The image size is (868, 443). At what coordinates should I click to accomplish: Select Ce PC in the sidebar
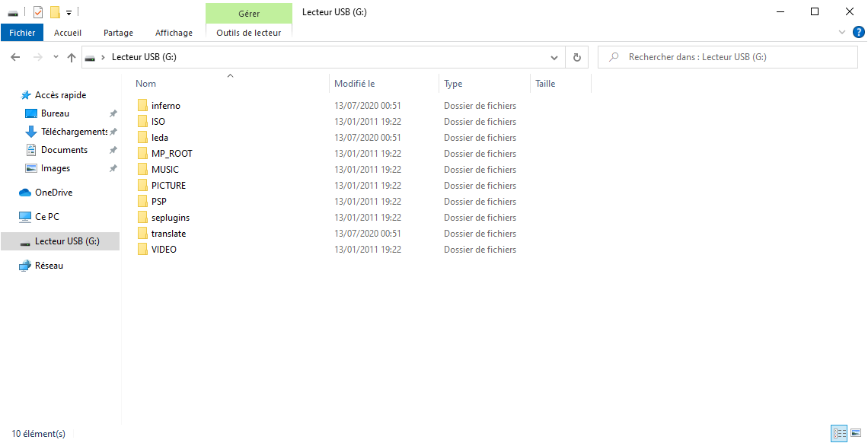47,217
